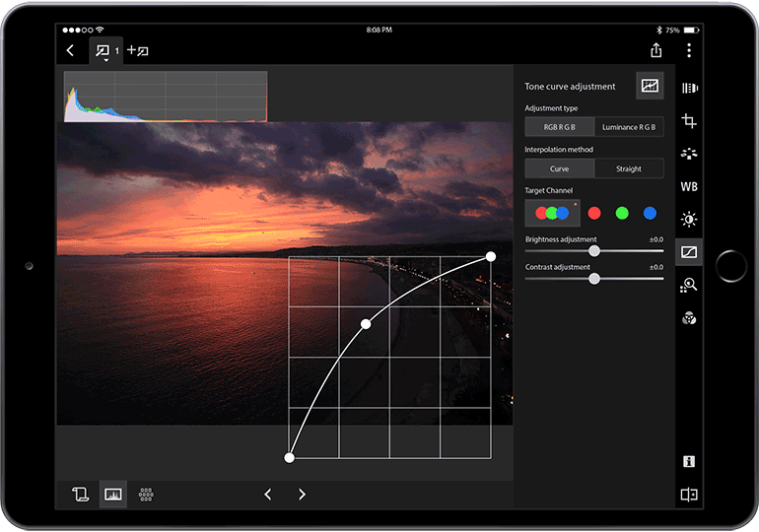This screenshot has height=532, width=759.
Task: Open the brightness adjustment sun icon
Action: [x=689, y=219]
